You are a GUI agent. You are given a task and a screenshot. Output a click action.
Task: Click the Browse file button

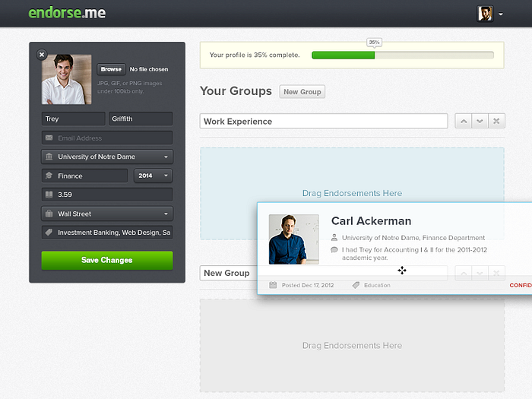(x=111, y=69)
